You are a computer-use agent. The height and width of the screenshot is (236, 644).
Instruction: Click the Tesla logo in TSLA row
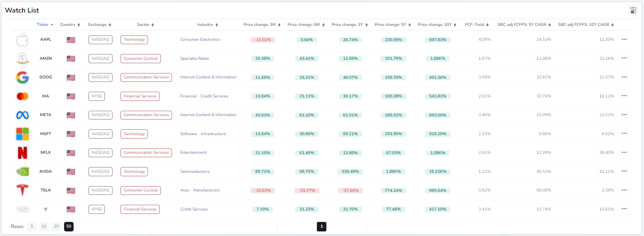(22, 190)
